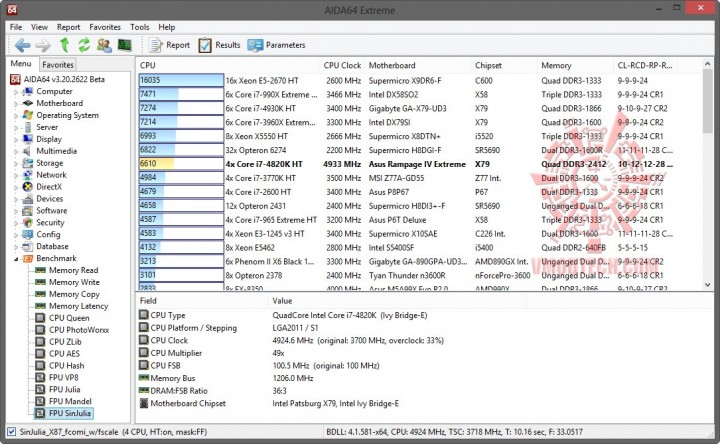Select the highlighted 4x Core i7-4820K HT row

[406, 164]
